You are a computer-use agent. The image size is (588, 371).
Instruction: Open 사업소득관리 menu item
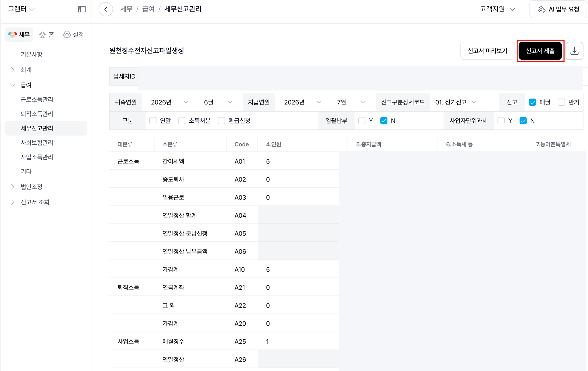[x=37, y=157]
